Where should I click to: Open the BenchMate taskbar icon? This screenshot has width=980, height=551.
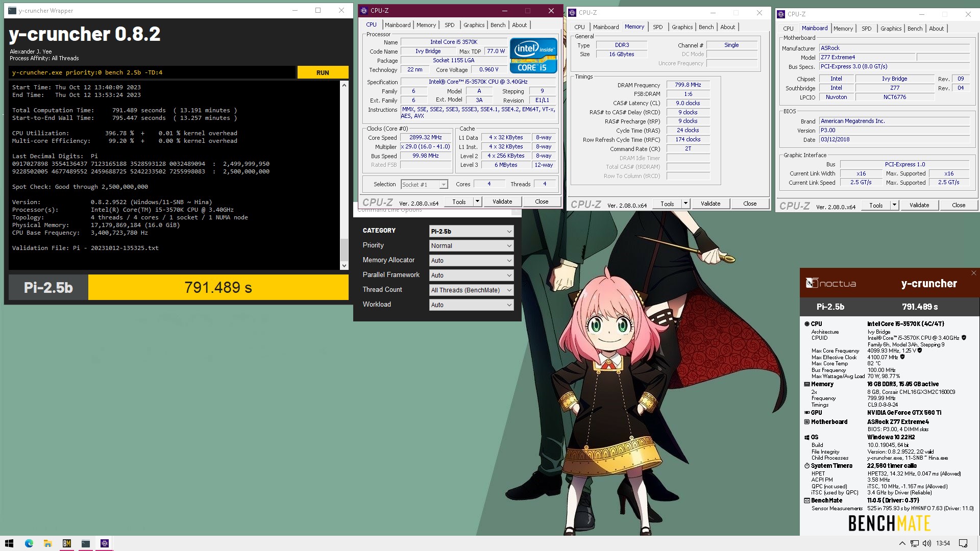pos(67,543)
